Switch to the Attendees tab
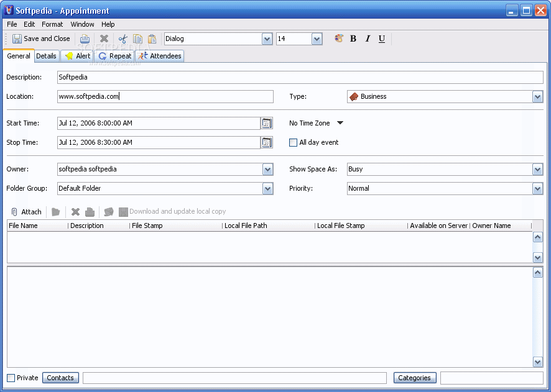551x392 pixels. [160, 56]
